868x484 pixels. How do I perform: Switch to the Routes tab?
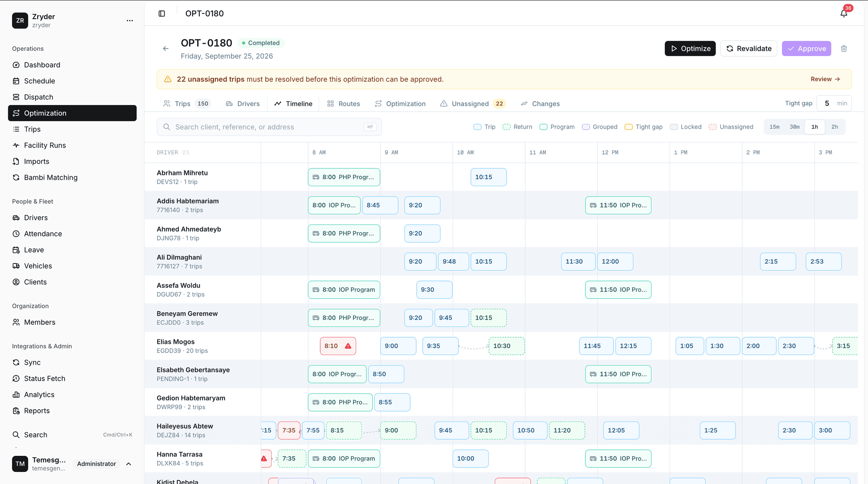(x=343, y=104)
